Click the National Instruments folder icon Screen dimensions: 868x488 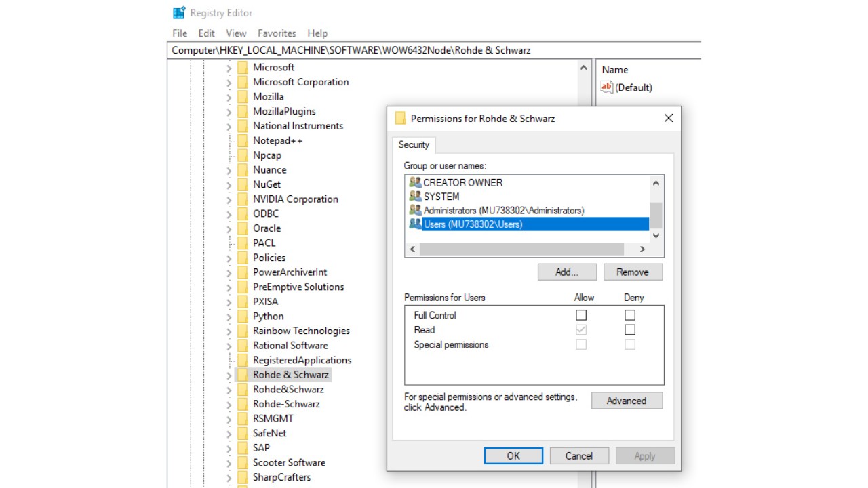(x=243, y=126)
